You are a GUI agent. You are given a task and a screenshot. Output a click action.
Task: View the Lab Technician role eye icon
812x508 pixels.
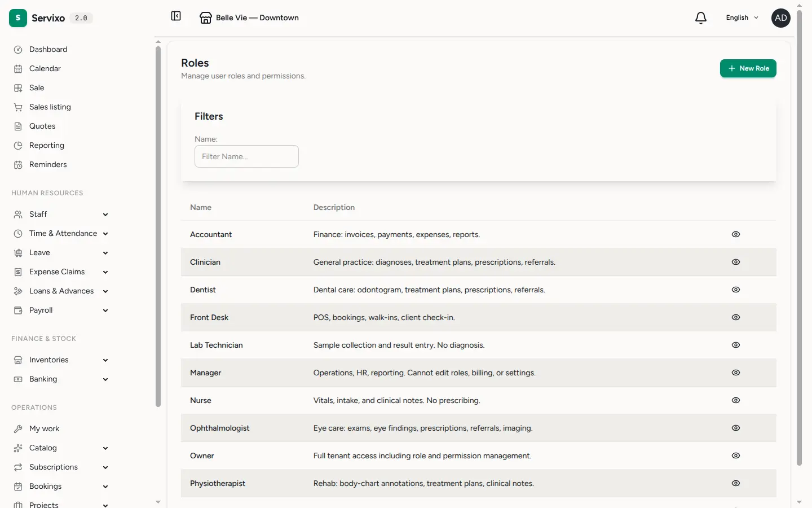coord(736,345)
